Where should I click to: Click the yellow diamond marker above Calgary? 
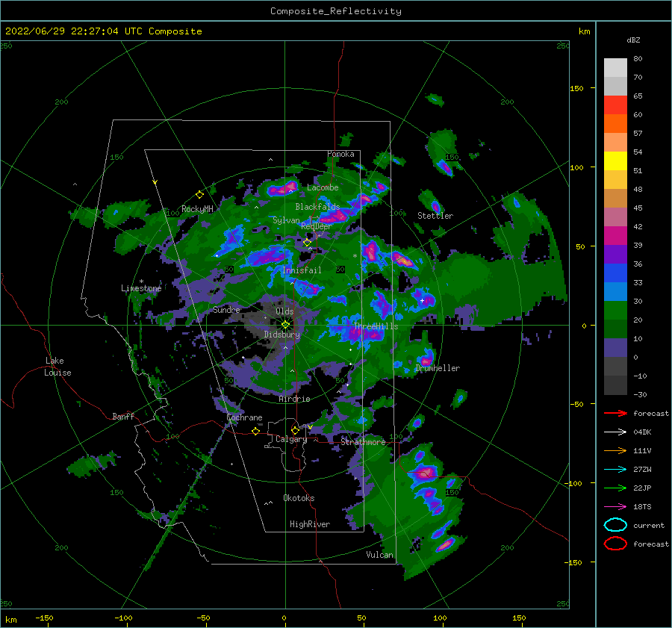[x=295, y=430]
